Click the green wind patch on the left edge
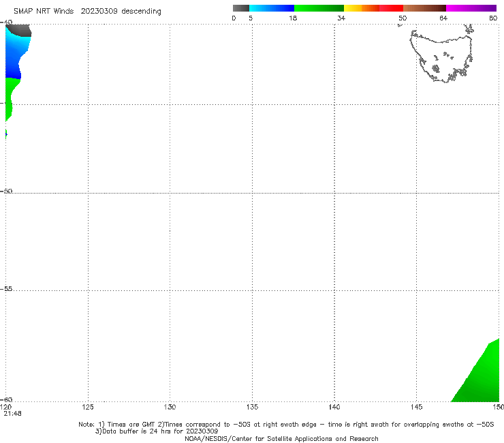The height and width of the screenshot is (443, 504). pyautogui.click(x=11, y=97)
